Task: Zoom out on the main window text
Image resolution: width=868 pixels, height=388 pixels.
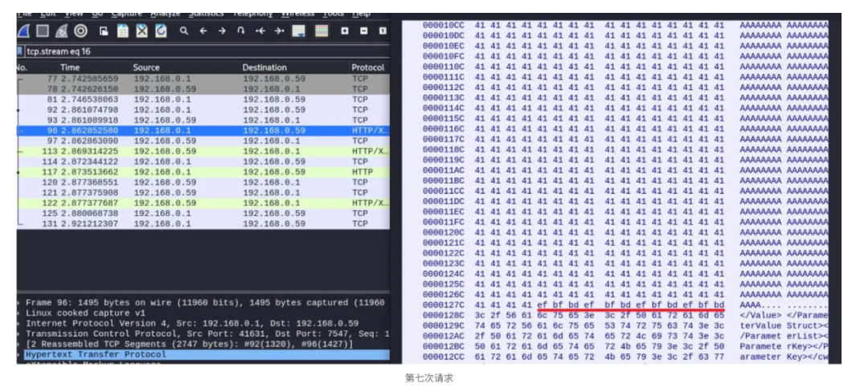Action: tap(363, 31)
